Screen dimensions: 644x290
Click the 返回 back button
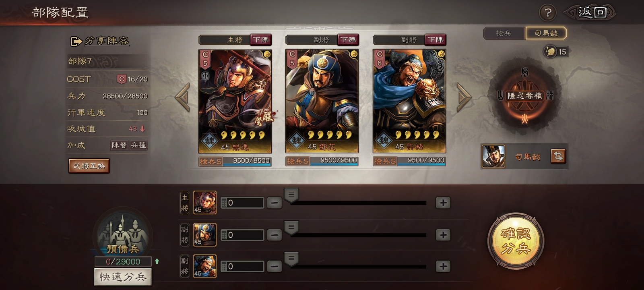(x=591, y=12)
